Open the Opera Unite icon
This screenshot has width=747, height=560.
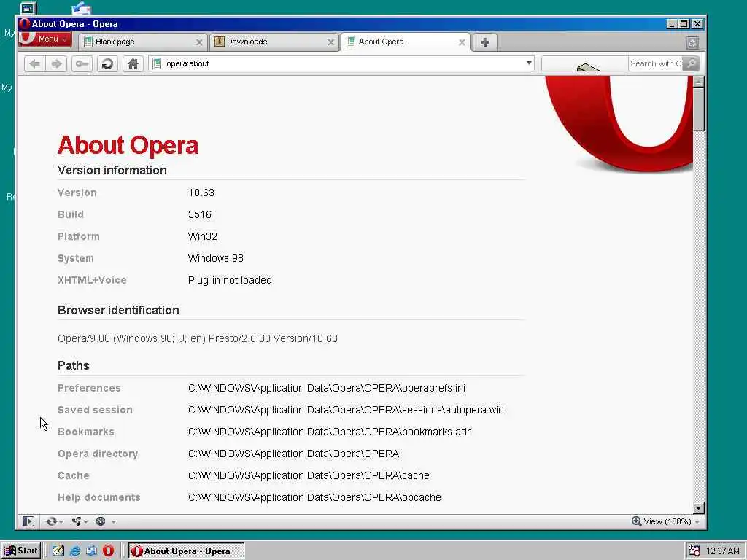77,521
